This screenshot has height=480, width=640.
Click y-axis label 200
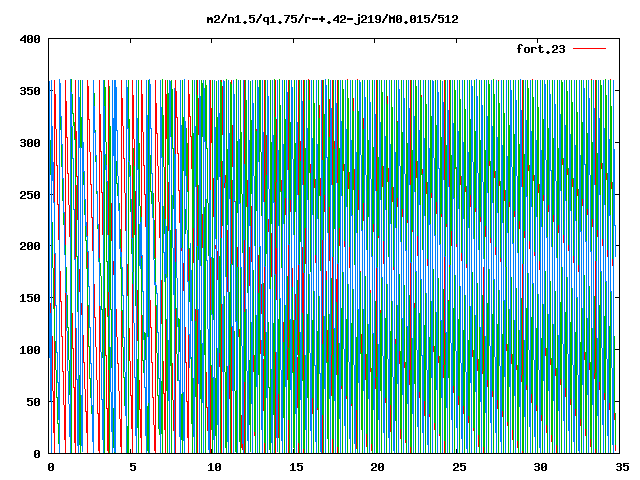(30, 246)
